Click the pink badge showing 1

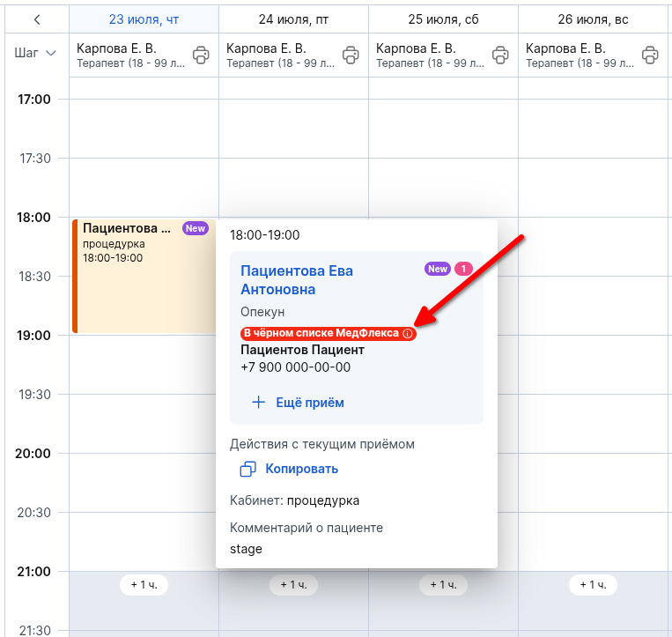[x=463, y=269]
